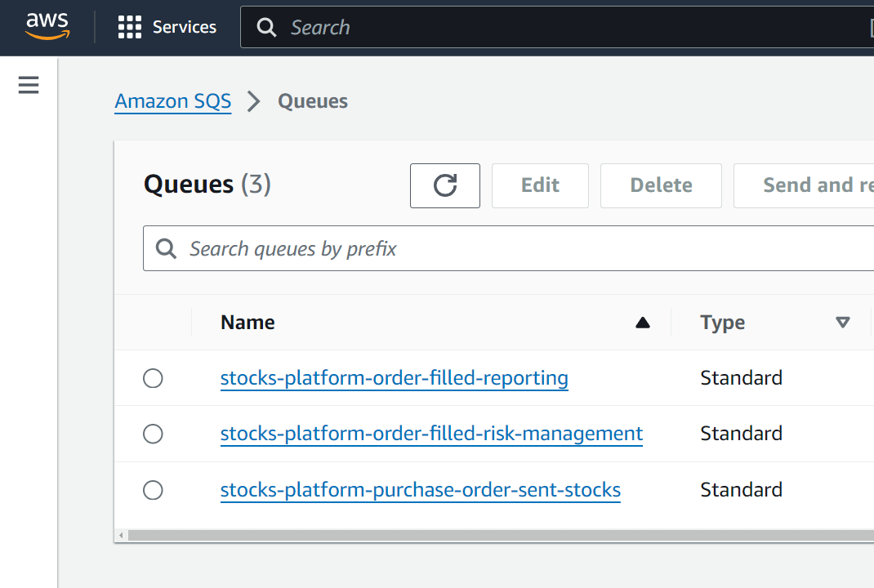Click the Queues breadcrumb item
874x588 pixels.
pyautogui.click(x=313, y=100)
